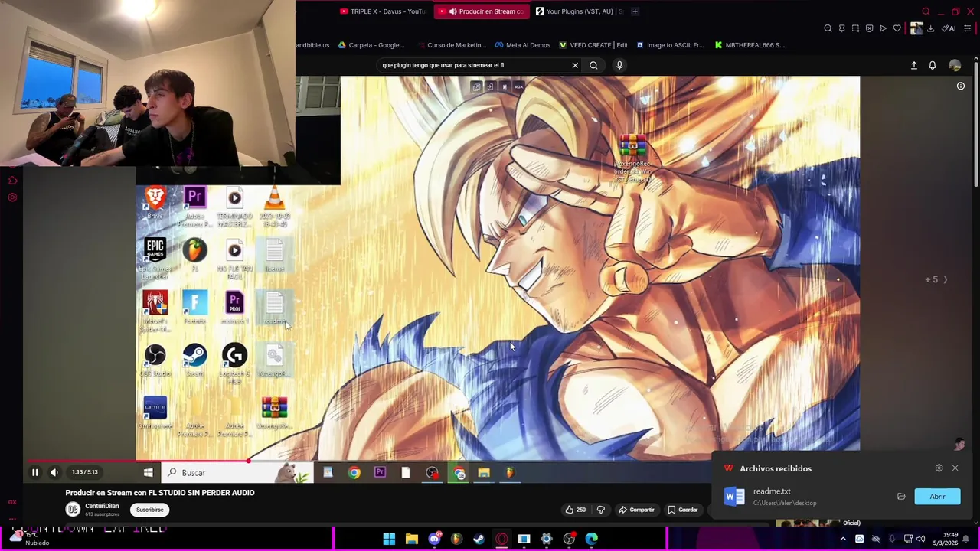Screen dimensions: 980x551
Task: Open settings gear in Archivos recibidos popup
Action: click(939, 468)
